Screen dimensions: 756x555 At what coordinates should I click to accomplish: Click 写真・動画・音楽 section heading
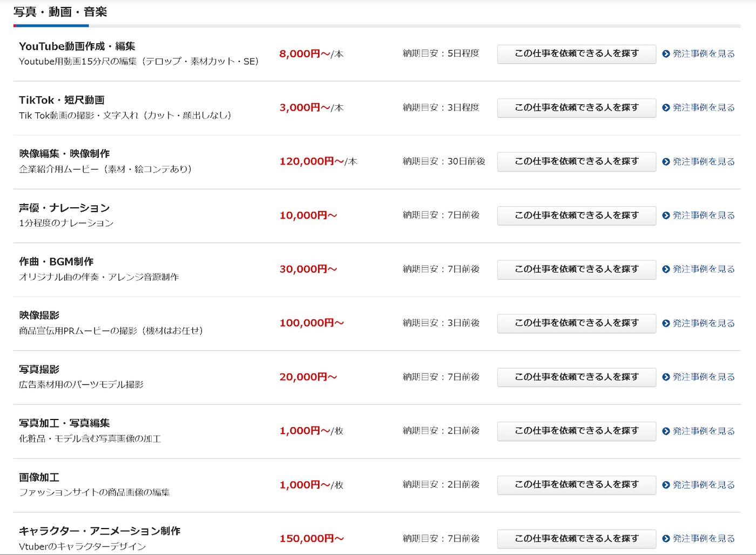[x=60, y=12]
